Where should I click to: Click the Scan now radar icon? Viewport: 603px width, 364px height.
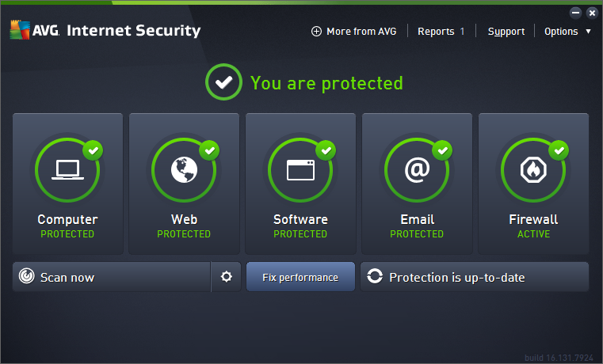click(27, 277)
